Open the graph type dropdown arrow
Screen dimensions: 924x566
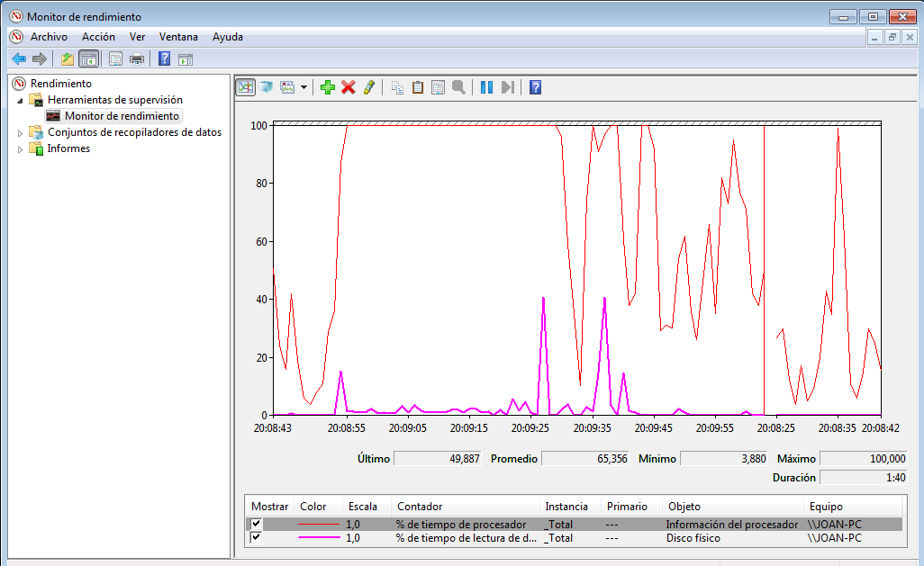tap(303, 87)
